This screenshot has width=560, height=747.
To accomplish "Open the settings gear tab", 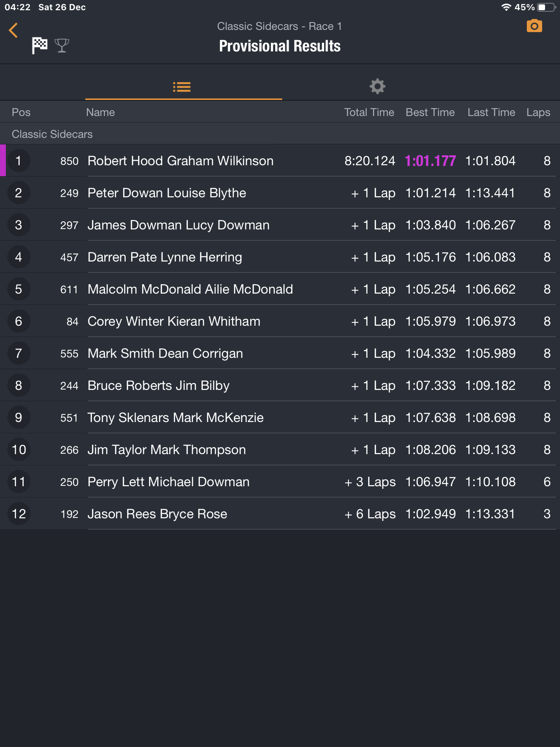I will click(x=377, y=86).
